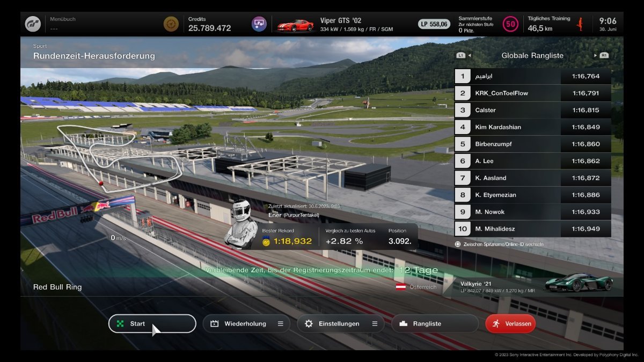
Task: Select rank 3 Calster row
Action: click(532, 110)
